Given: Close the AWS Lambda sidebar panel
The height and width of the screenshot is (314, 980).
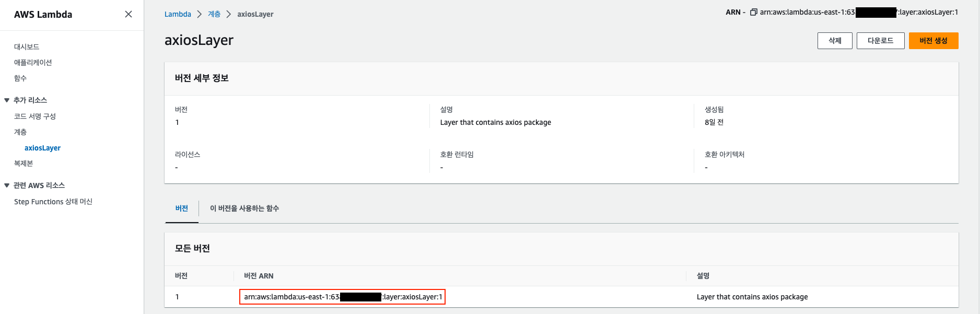Looking at the screenshot, I should point(129,14).
